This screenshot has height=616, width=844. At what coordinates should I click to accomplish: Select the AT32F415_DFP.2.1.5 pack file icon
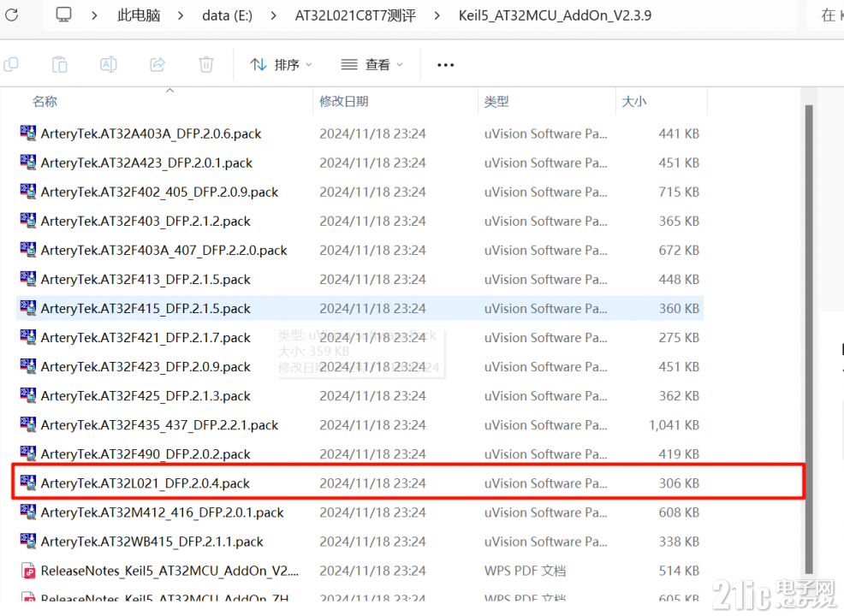28,307
